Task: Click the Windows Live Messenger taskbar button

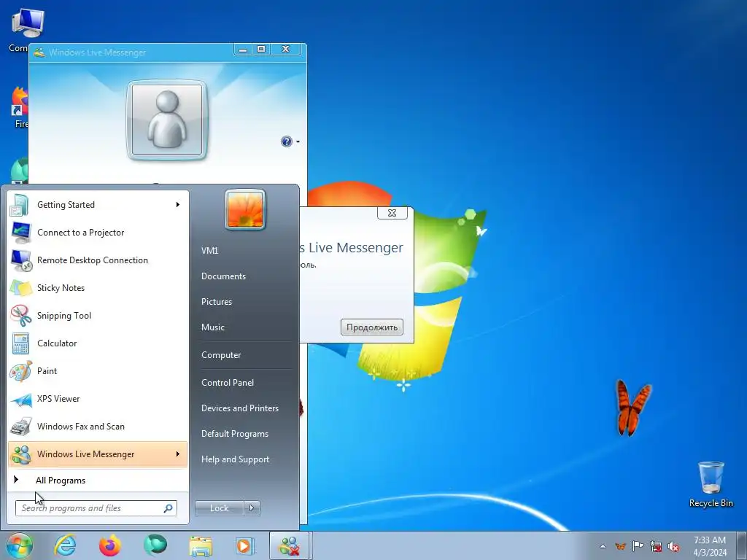Action: tap(290, 545)
